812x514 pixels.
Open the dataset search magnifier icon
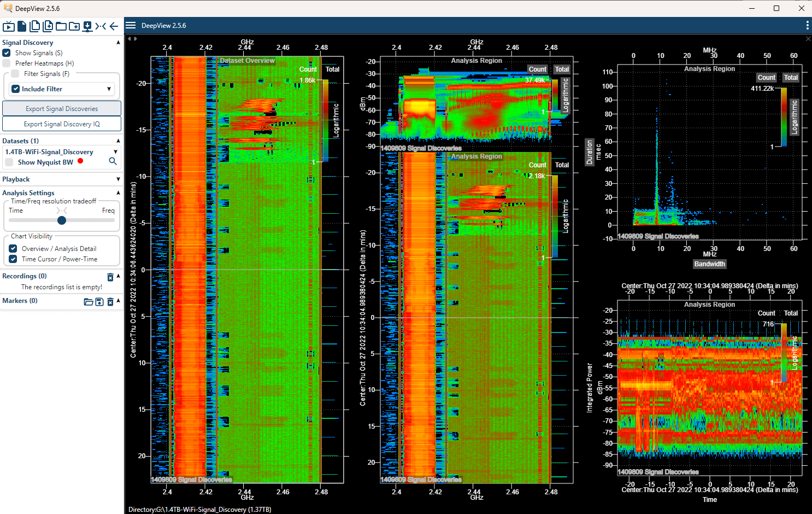[113, 162]
